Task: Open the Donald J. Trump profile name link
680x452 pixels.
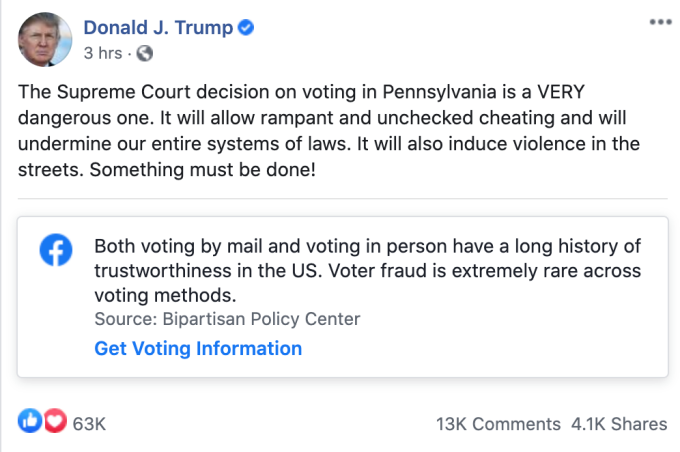Action: click(157, 27)
